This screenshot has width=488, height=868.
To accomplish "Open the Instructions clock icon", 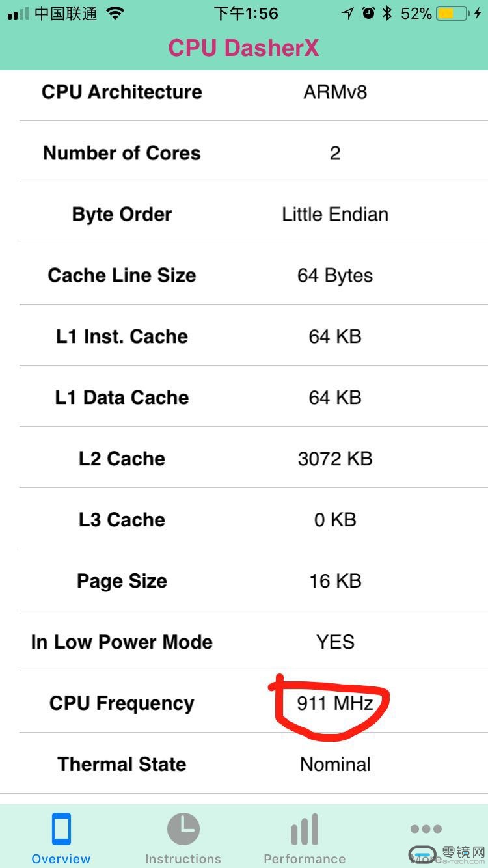I will coord(183,830).
